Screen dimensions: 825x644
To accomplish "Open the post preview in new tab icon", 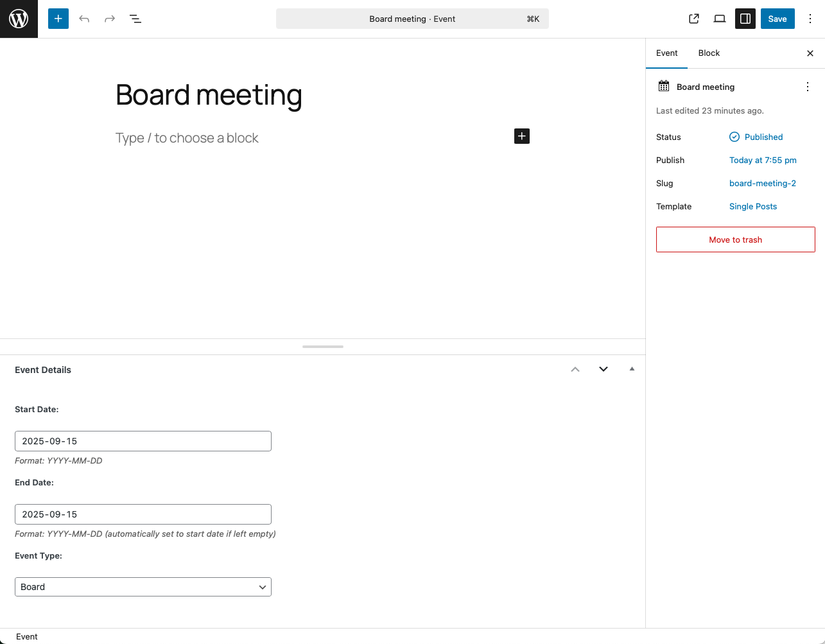I will coord(694,19).
